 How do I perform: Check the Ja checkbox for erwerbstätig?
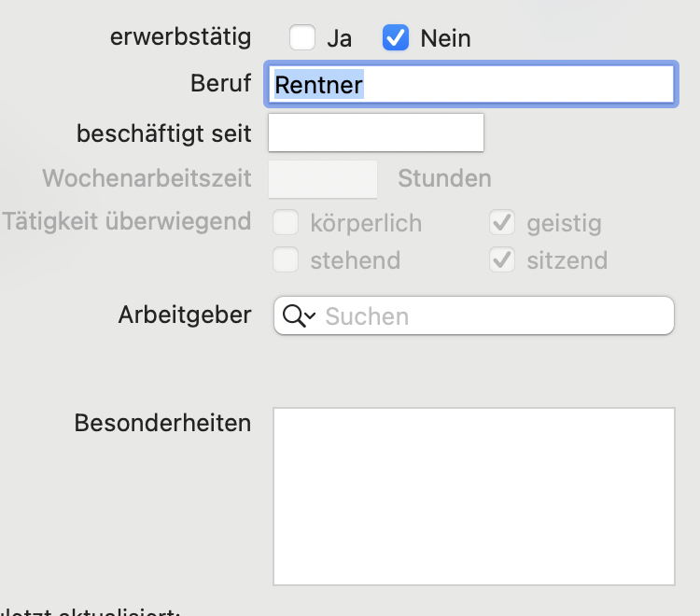[x=302, y=37]
